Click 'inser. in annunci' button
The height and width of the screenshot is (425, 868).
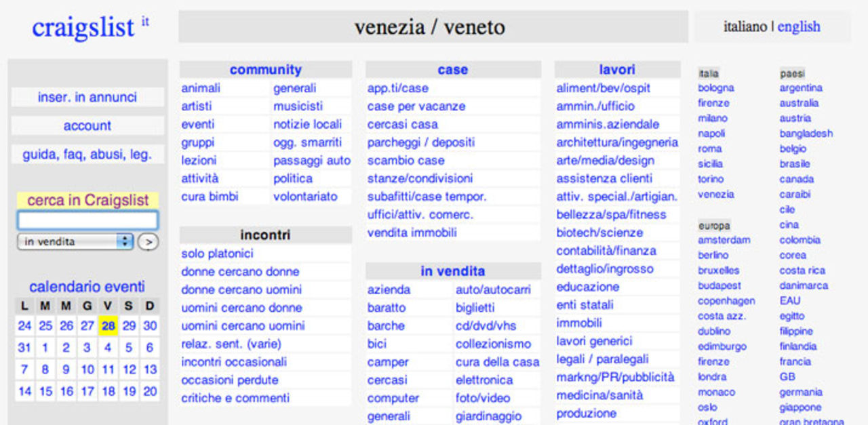click(x=87, y=97)
